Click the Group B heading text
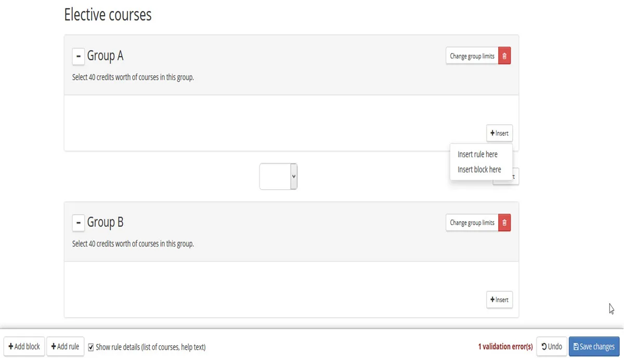Image resolution: width=624 pixels, height=364 pixels. [x=105, y=222]
